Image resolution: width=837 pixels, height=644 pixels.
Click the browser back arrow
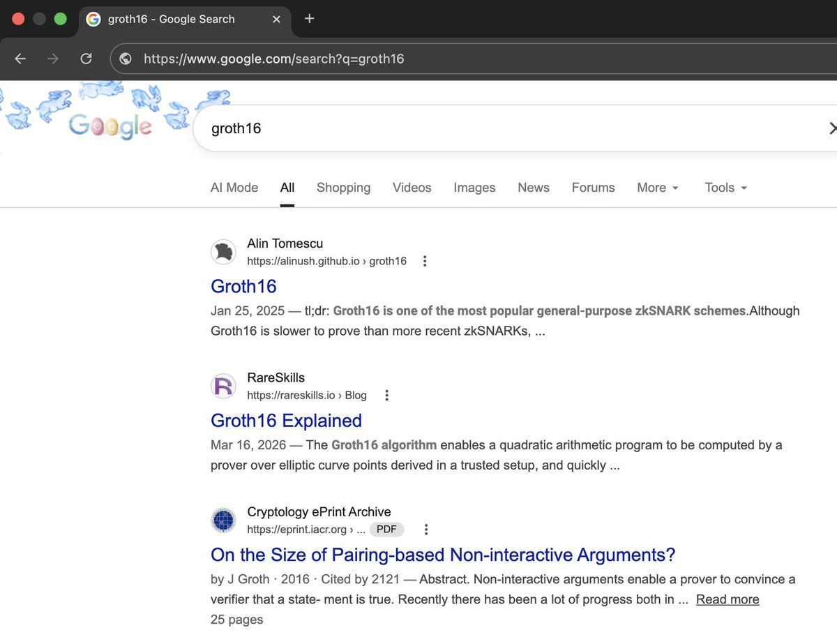[20, 59]
